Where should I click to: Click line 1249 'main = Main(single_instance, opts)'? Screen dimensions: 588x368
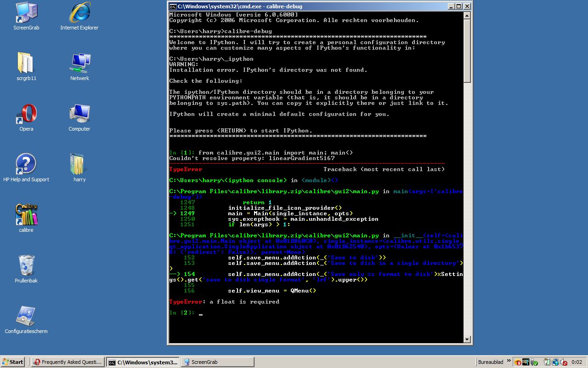click(290, 213)
